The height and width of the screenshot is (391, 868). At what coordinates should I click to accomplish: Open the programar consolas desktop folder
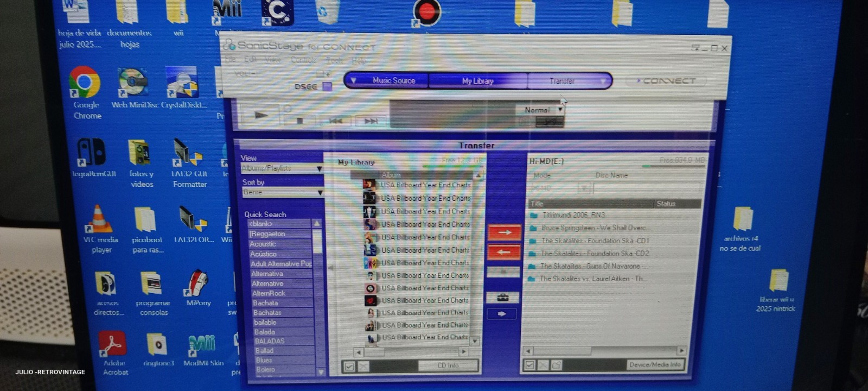click(x=152, y=293)
